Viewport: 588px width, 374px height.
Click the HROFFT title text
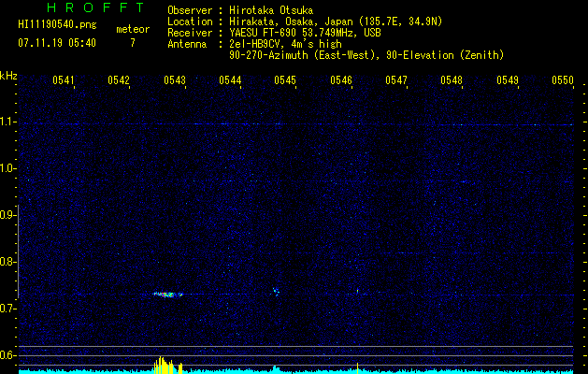tap(95, 7)
